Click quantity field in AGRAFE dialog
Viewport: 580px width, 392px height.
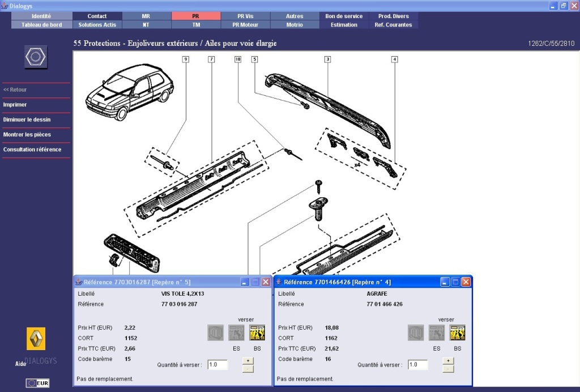(x=417, y=365)
